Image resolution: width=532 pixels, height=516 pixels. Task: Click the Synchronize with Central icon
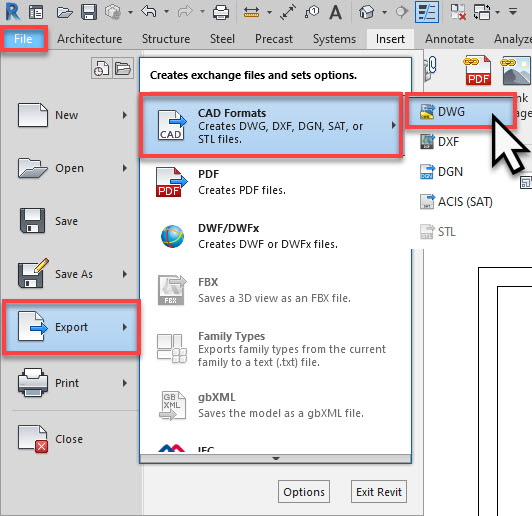point(113,12)
